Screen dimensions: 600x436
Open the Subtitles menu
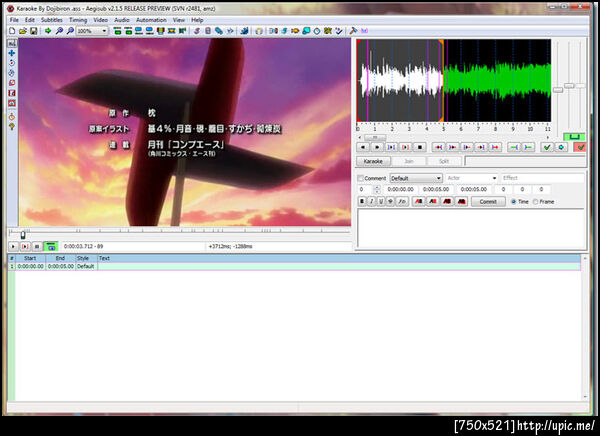52,20
